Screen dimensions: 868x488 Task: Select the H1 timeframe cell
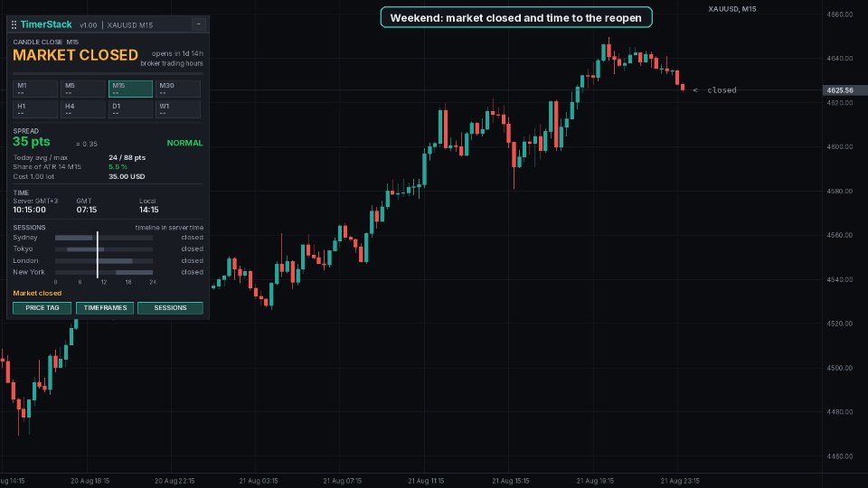35,109
